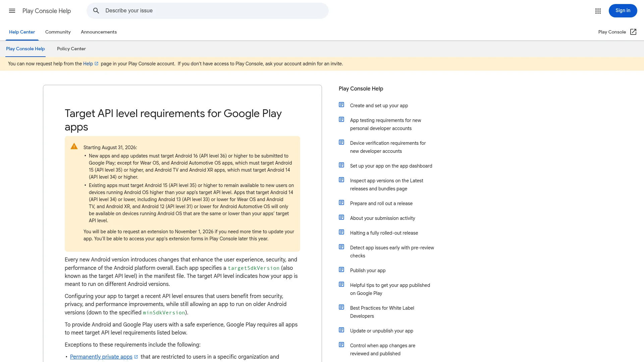
Task: Open Set up your app on the app dashboard
Action: coord(391,166)
